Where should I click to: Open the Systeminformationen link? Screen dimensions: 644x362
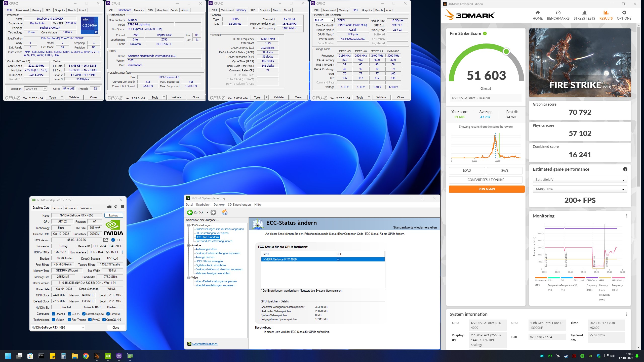[205, 344]
